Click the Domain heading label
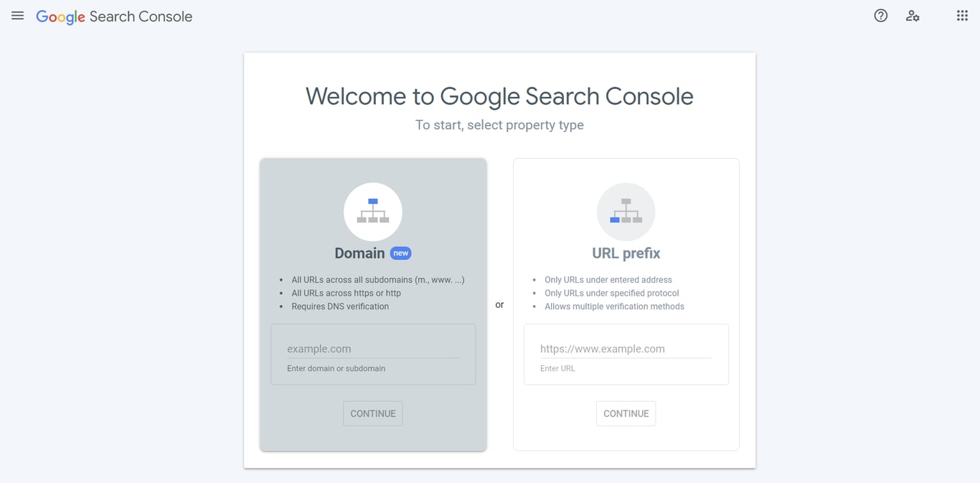 359,253
